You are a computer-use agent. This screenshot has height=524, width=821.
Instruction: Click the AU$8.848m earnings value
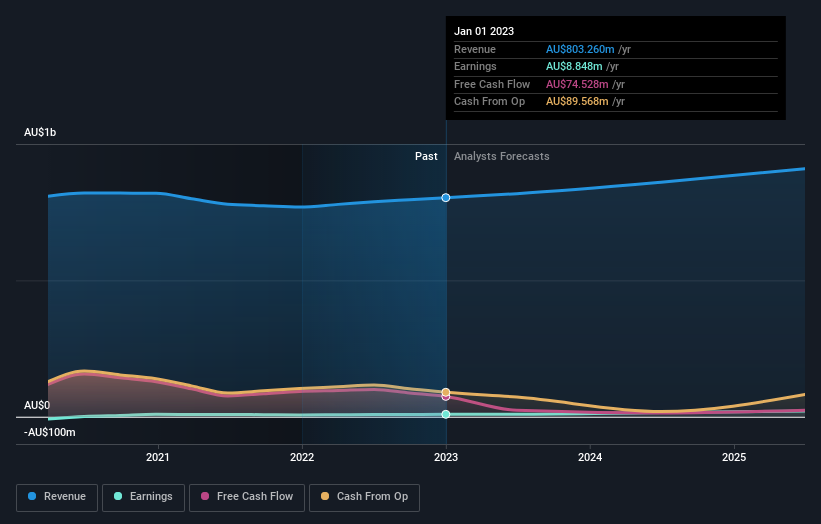574,66
